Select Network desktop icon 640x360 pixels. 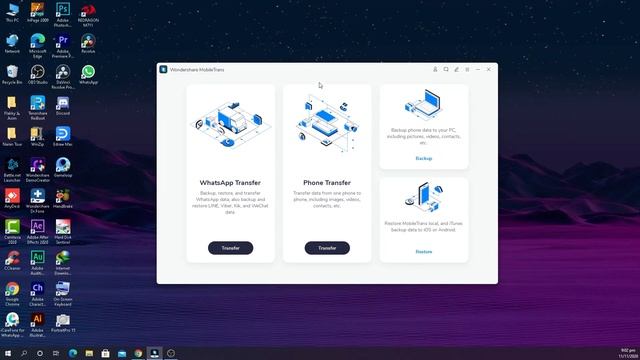tap(12, 44)
